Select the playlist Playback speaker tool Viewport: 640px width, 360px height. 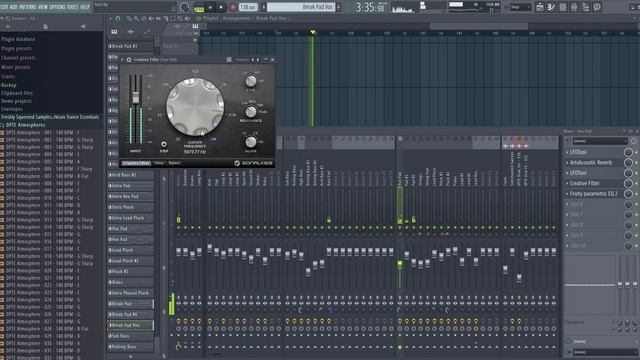[x=187, y=18]
